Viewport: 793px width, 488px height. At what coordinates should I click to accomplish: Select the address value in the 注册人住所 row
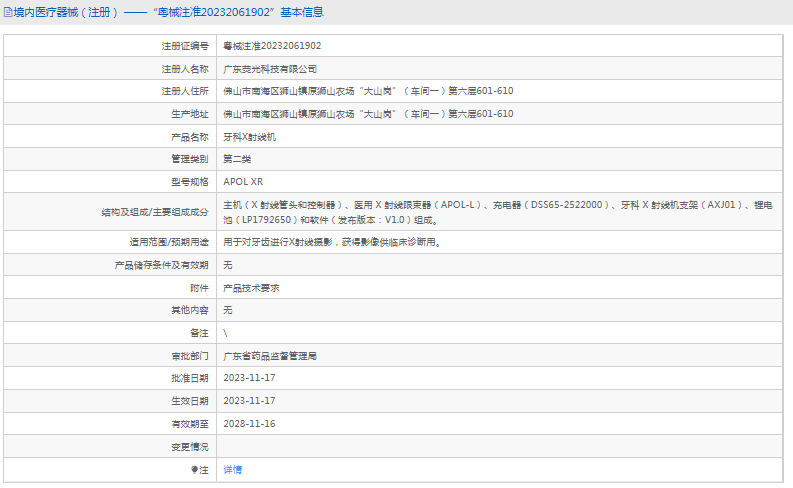click(368, 91)
